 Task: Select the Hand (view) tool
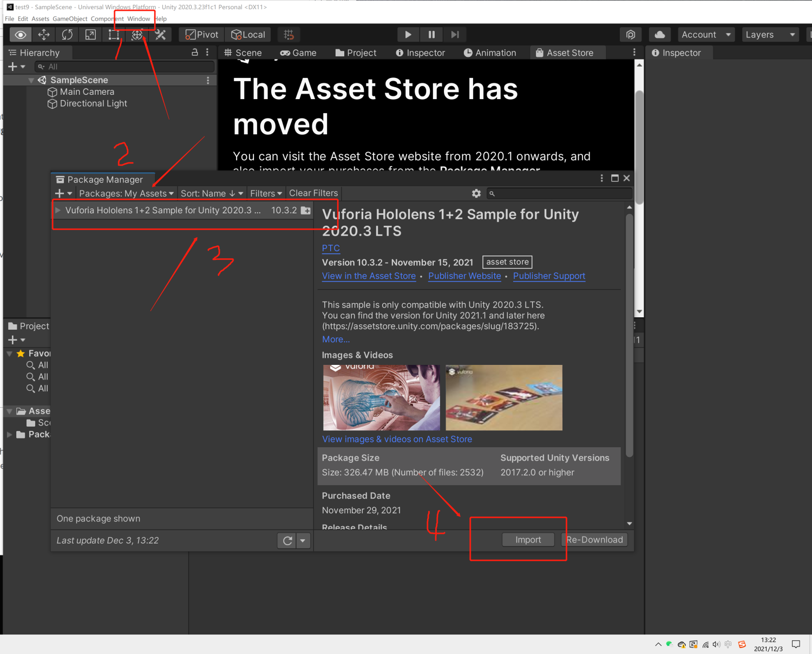(x=21, y=35)
